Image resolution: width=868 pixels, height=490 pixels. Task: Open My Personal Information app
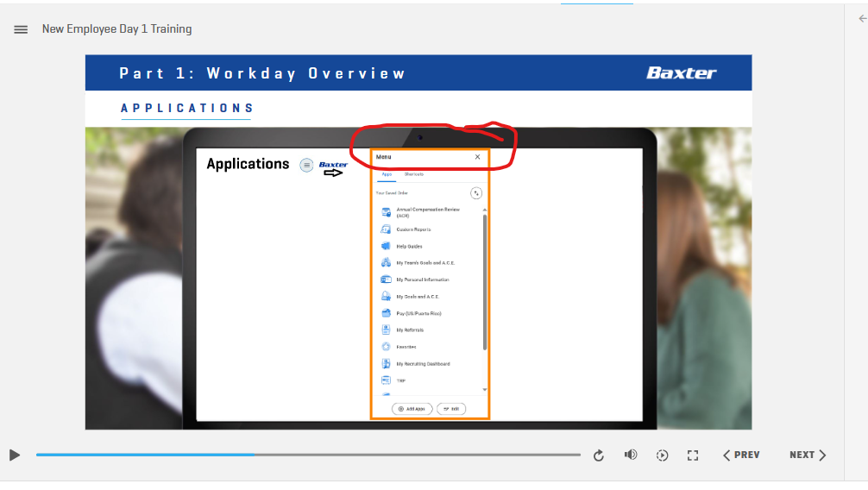415,280
